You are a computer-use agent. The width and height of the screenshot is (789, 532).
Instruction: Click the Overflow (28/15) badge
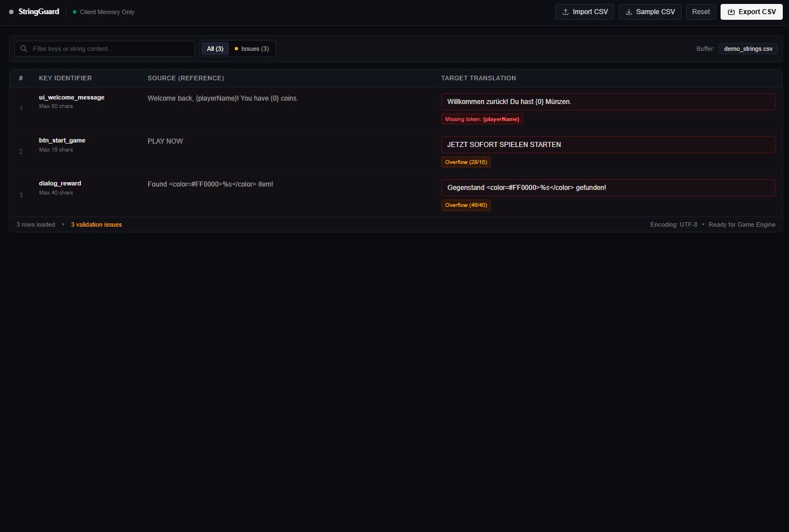pos(466,162)
